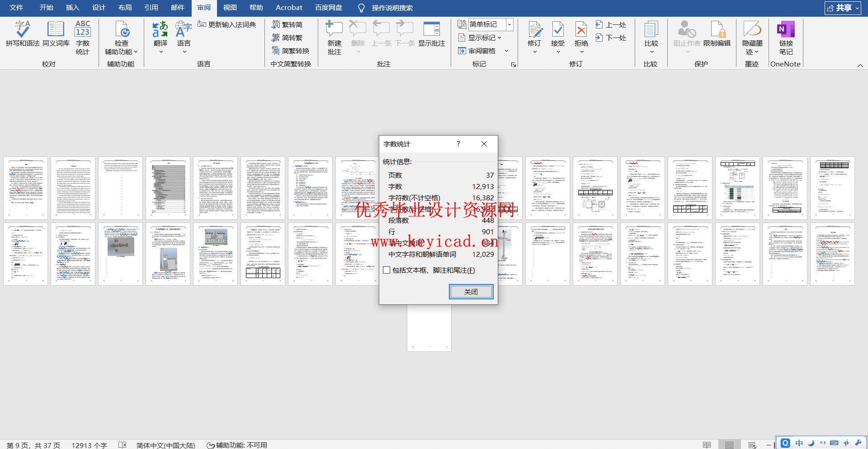This screenshot has height=449, width=868.
Task: Switch to the Baidu Netdisk (百度网盘) tab
Action: click(x=329, y=8)
